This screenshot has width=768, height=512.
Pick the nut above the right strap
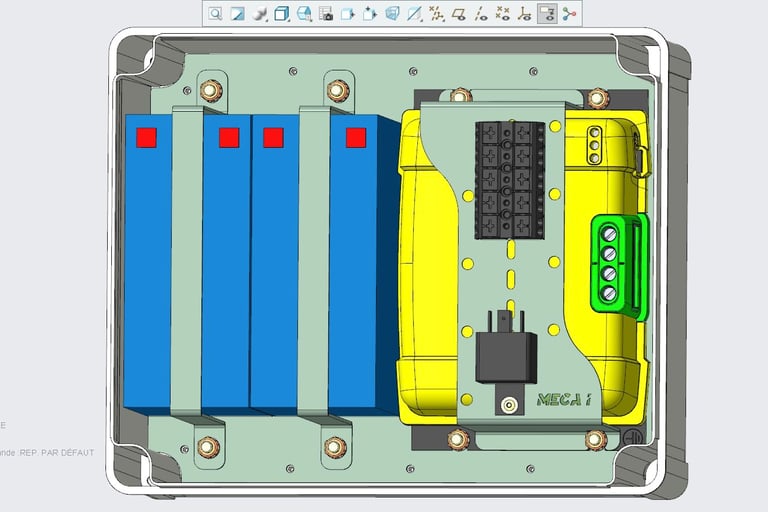[338, 90]
